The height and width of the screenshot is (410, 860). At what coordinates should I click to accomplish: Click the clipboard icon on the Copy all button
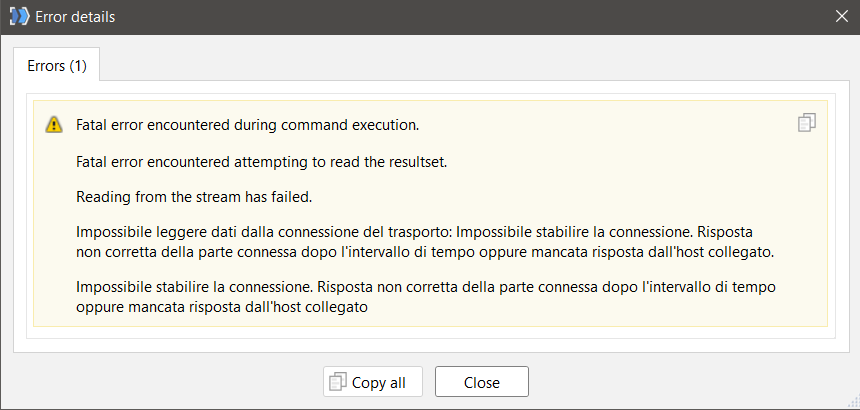pos(338,382)
